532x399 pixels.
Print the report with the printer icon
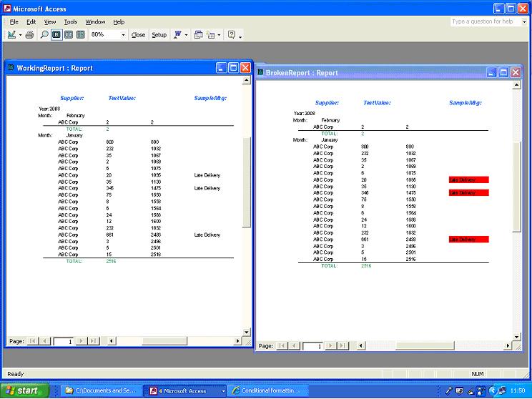pyautogui.click(x=30, y=34)
